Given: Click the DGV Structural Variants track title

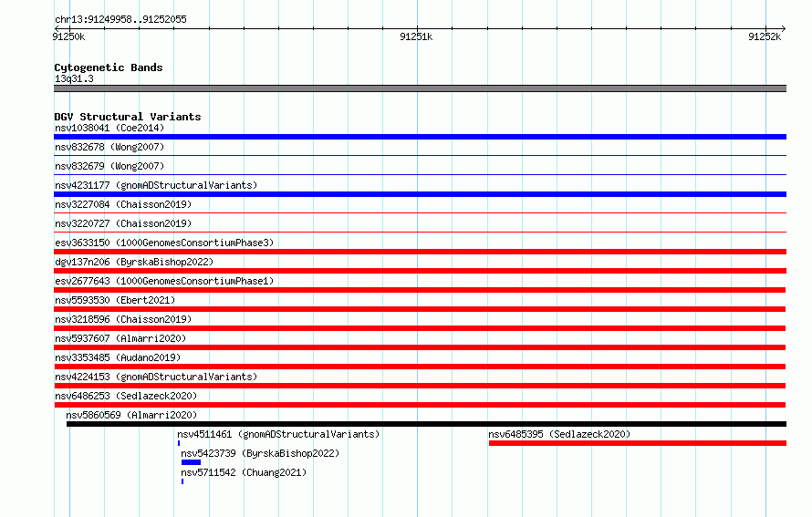Looking at the screenshot, I should point(128,117).
